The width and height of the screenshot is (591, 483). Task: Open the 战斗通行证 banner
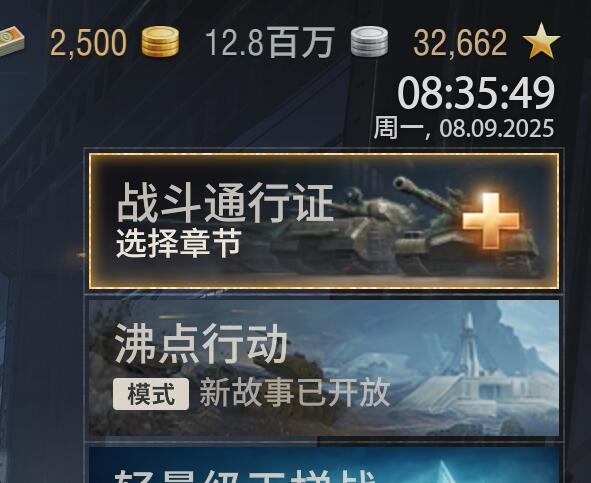(324, 221)
